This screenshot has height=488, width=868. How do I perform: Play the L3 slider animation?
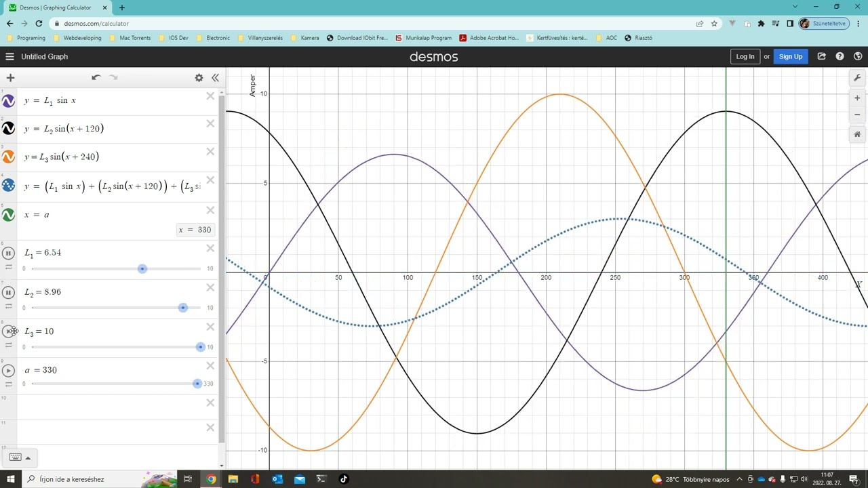click(x=8, y=331)
